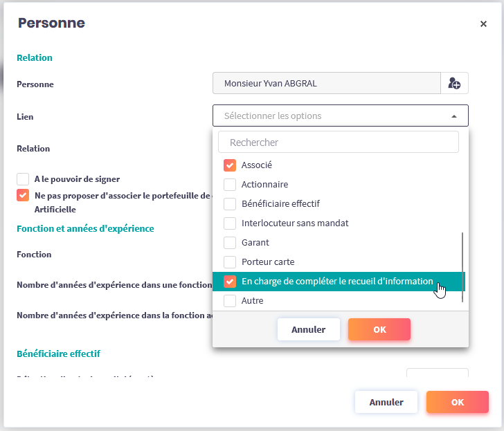
Task: Close the Personne dialog
Action: [483, 24]
